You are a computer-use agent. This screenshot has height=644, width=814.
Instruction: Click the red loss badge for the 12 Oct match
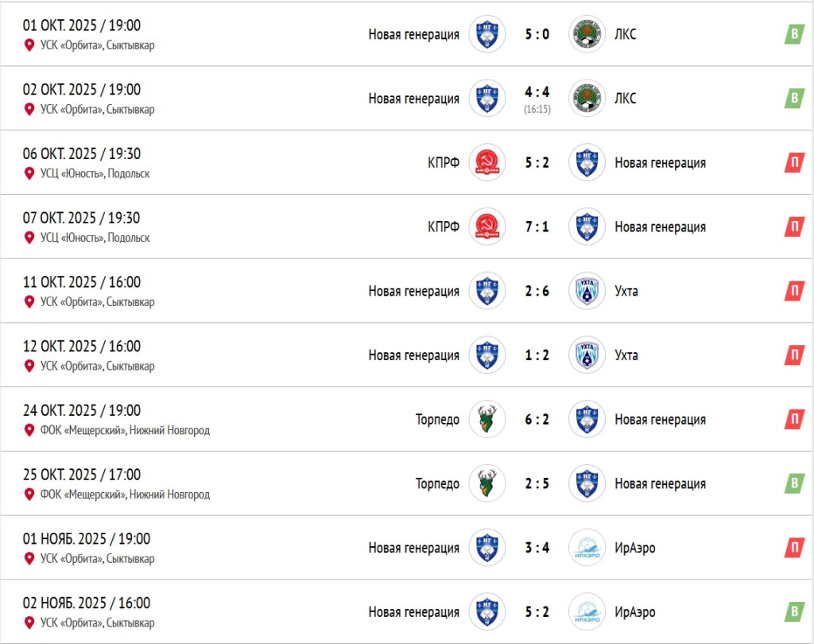(x=794, y=355)
